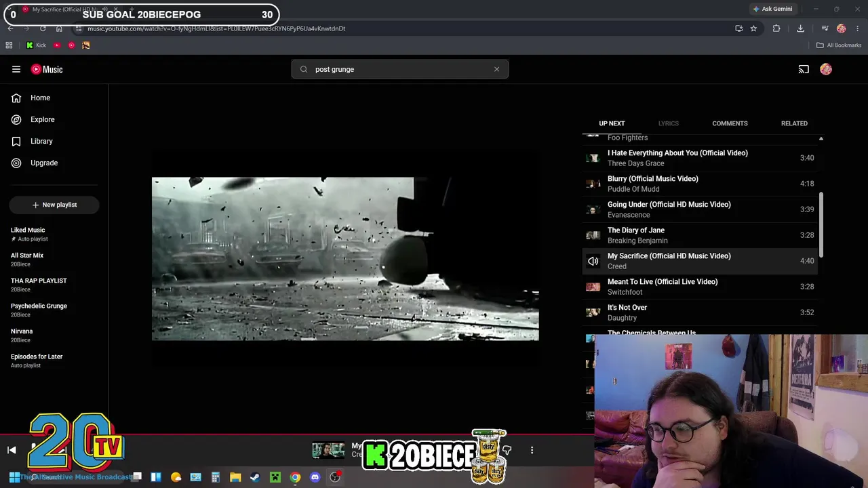Click the My Sacrifice music video
Viewport: 868px width, 488px height.
tap(345, 259)
